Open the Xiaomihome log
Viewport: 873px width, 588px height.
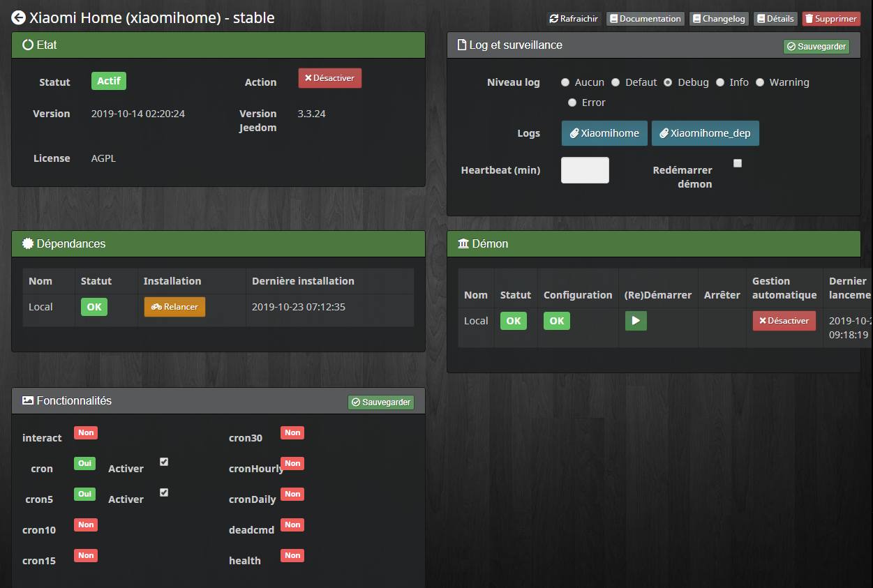604,133
